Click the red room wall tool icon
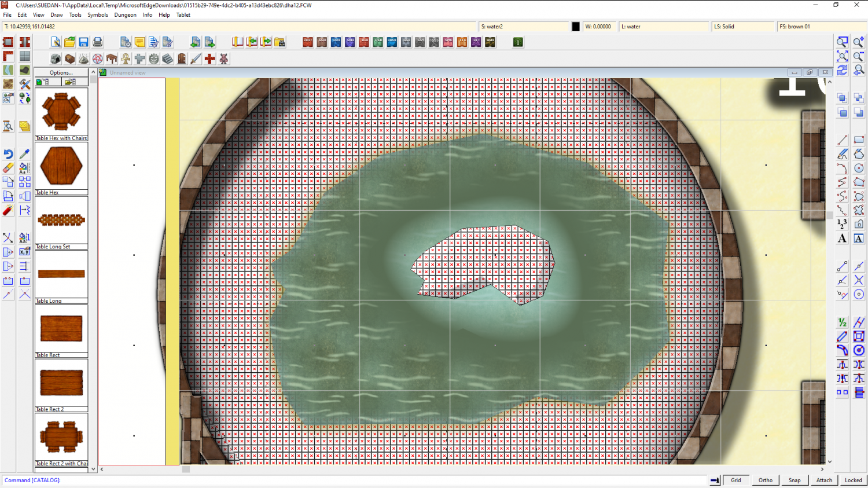 pos(8,42)
